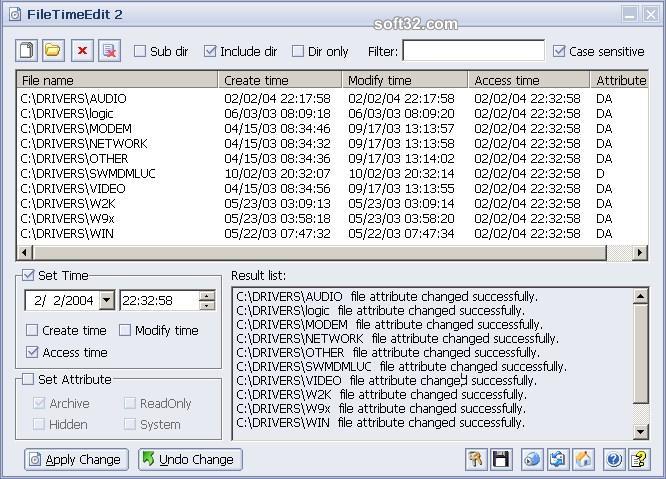Click the file list horizontal scrollbar thumb
This screenshot has height=479, width=666.
tap(320, 253)
